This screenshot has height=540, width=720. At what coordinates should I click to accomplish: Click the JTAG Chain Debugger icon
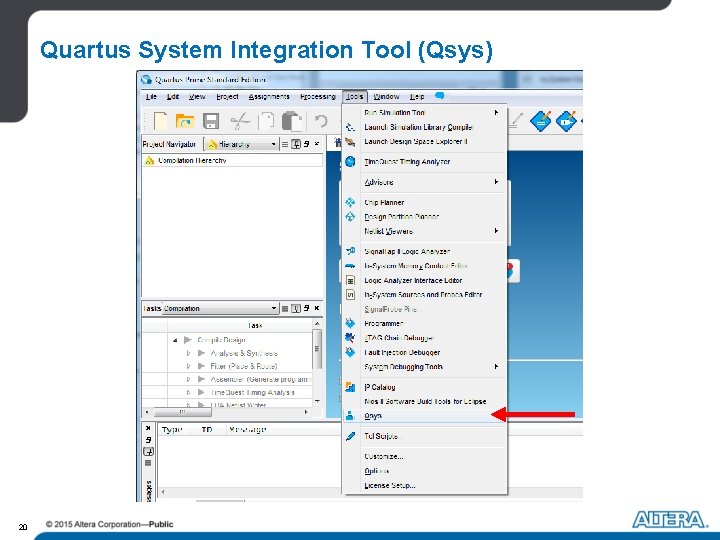pos(350,338)
